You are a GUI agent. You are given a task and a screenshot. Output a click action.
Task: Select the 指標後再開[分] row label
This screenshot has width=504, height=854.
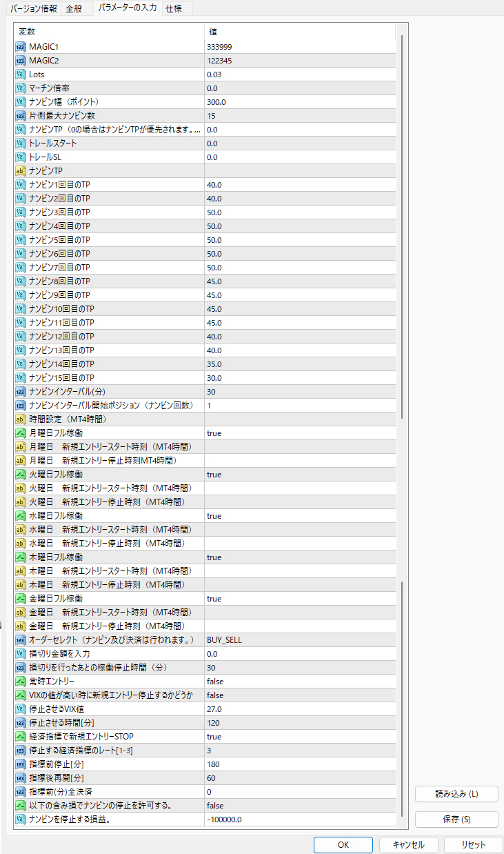point(57,778)
